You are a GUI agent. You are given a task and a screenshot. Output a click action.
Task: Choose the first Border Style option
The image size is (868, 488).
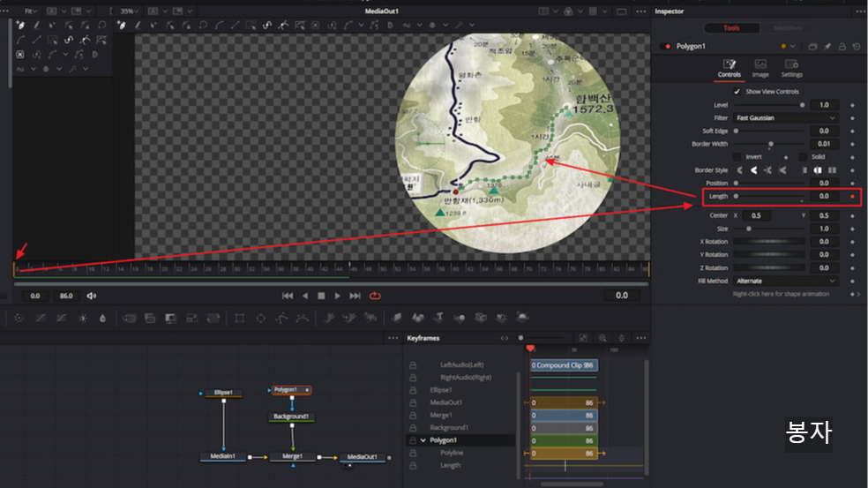point(739,170)
